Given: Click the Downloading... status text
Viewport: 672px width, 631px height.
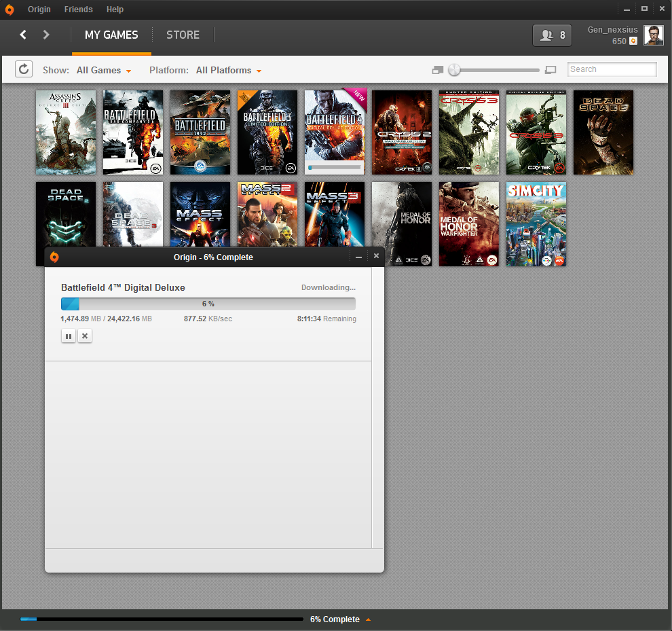Looking at the screenshot, I should pyautogui.click(x=329, y=287).
